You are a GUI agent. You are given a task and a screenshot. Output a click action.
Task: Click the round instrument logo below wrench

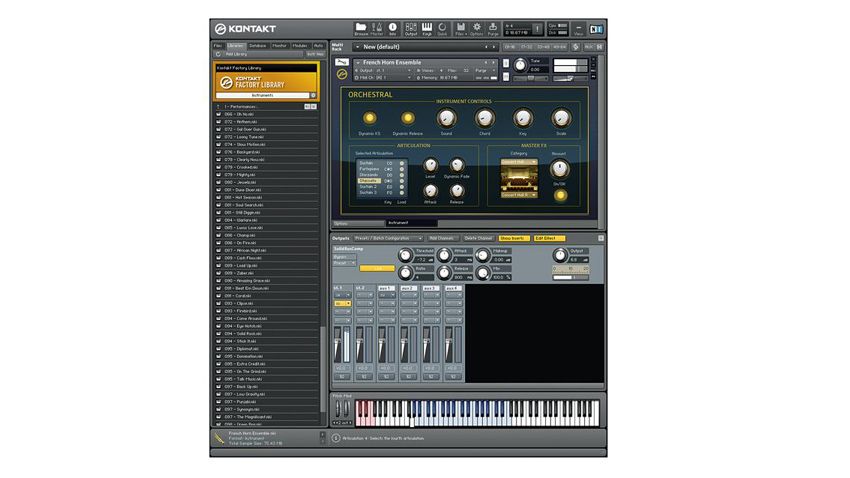pos(342,74)
